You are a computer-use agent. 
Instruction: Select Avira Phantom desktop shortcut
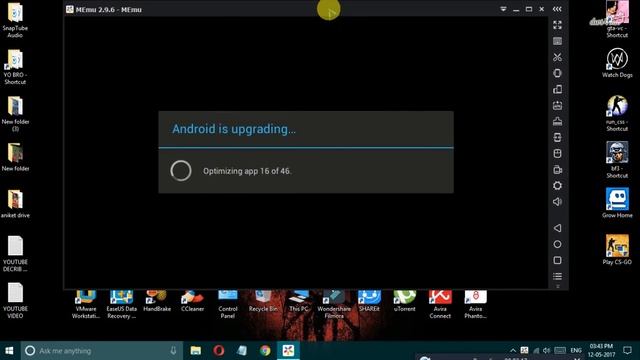pos(476,304)
